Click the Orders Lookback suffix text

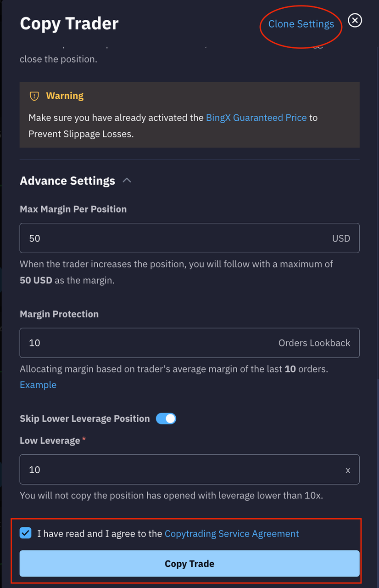[314, 343]
